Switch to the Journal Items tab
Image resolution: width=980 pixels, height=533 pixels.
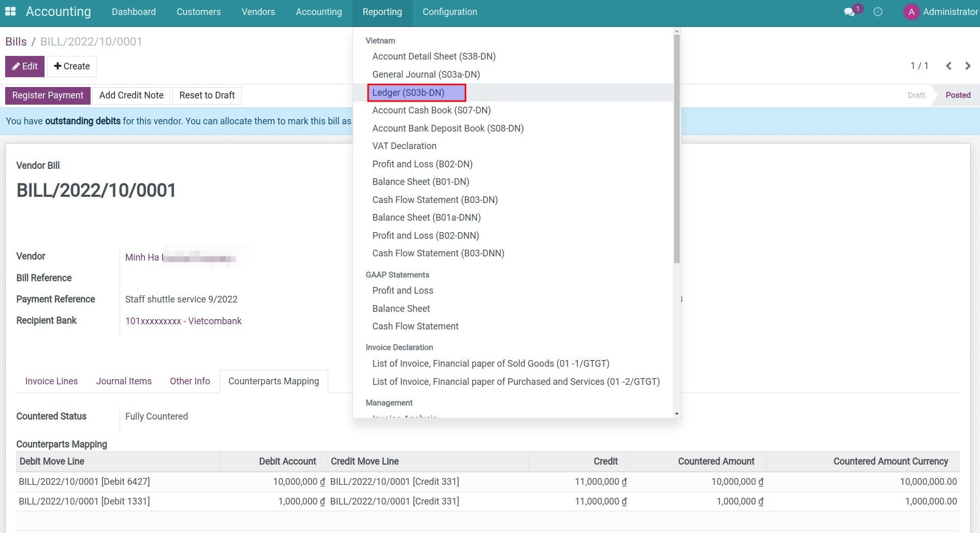(x=124, y=381)
